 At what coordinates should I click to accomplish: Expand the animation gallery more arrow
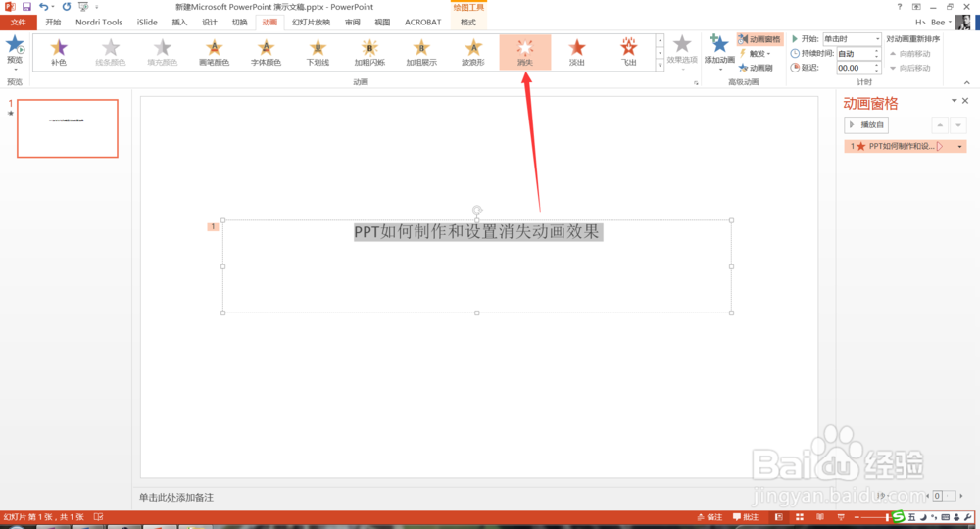coord(660,65)
